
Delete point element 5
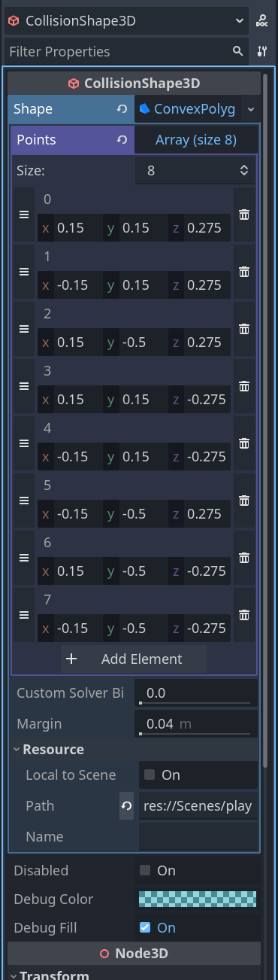pyautogui.click(x=243, y=501)
